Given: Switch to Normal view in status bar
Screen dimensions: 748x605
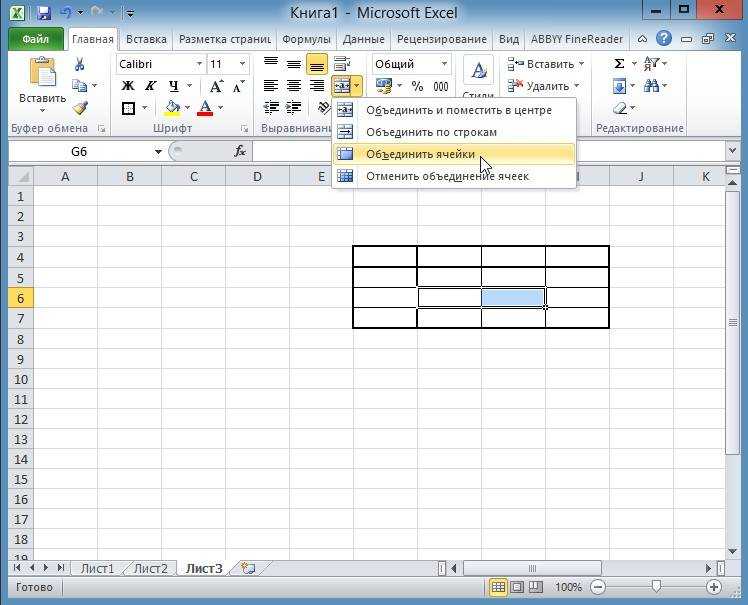Looking at the screenshot, I should point(498,587).
